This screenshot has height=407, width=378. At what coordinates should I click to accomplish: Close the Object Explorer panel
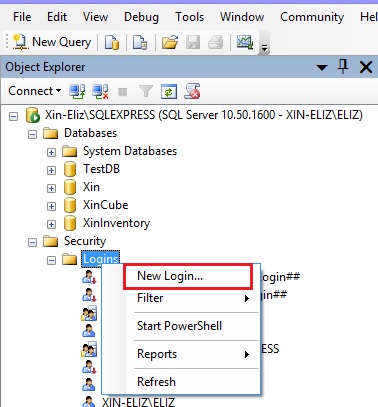[366, 67]
